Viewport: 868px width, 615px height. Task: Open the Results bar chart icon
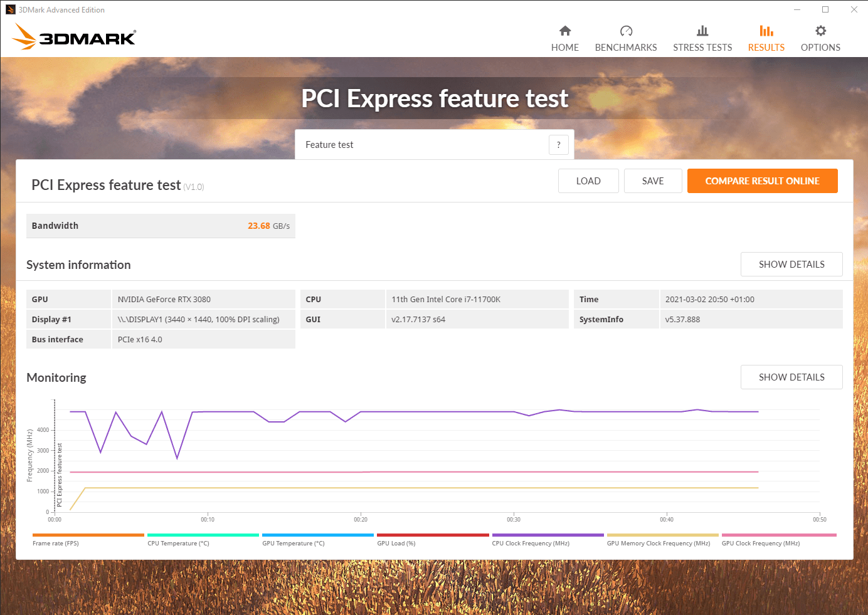pyautogui.click(x=766, y=31)
